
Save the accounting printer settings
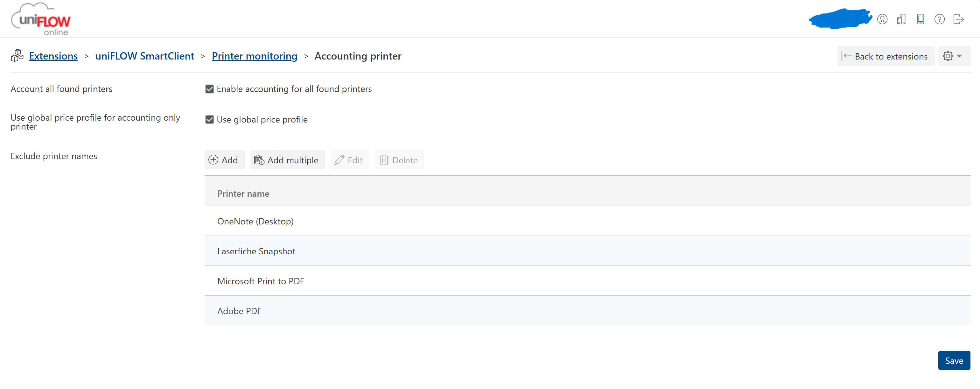[954, 360]
